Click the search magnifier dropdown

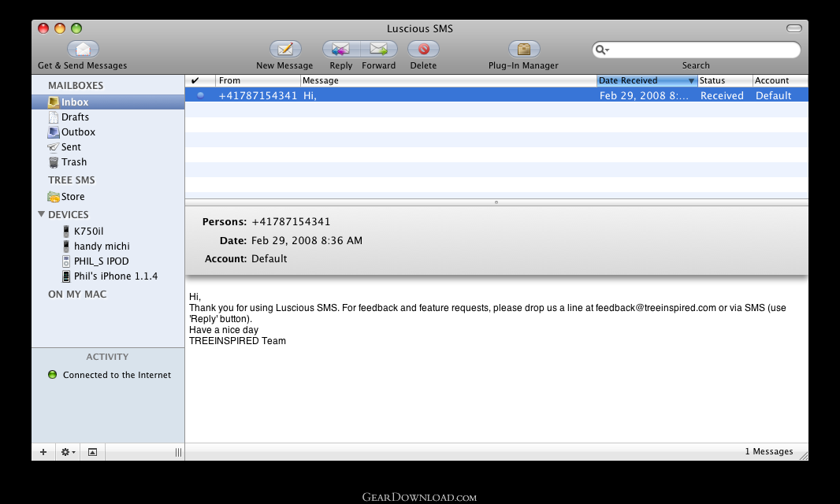[602, 50]
